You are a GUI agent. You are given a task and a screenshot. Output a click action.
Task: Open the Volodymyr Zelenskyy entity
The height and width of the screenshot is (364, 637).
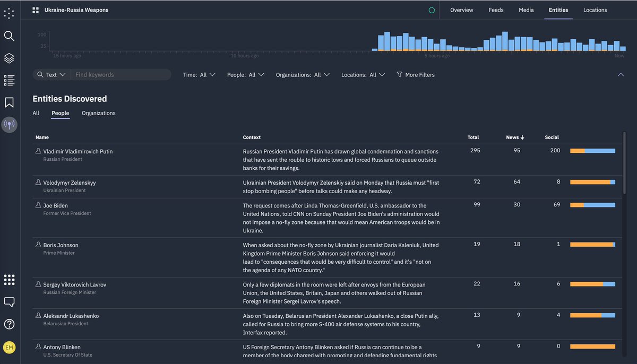point(70,183)
